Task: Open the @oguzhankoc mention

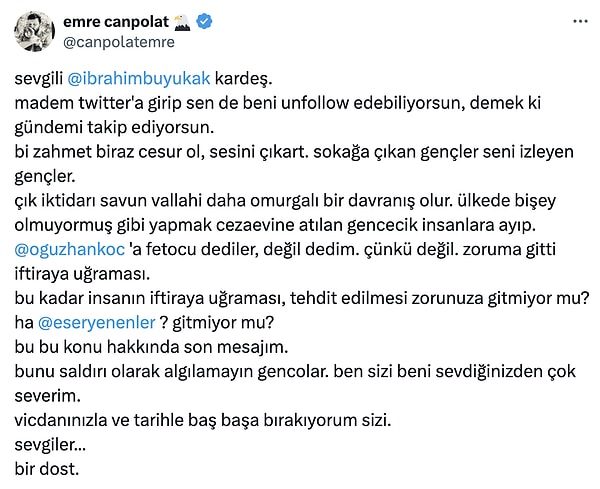Action: pos(70,250)
